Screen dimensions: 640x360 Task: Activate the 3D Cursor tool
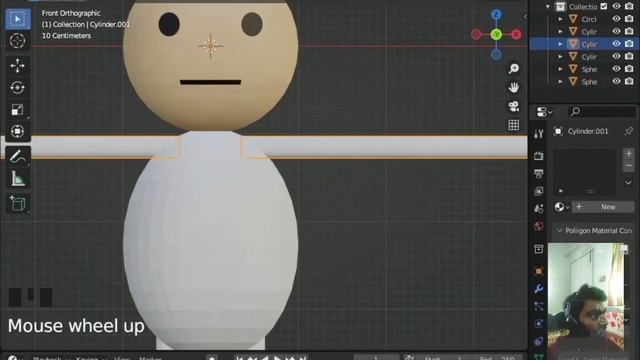pos(17,40)
